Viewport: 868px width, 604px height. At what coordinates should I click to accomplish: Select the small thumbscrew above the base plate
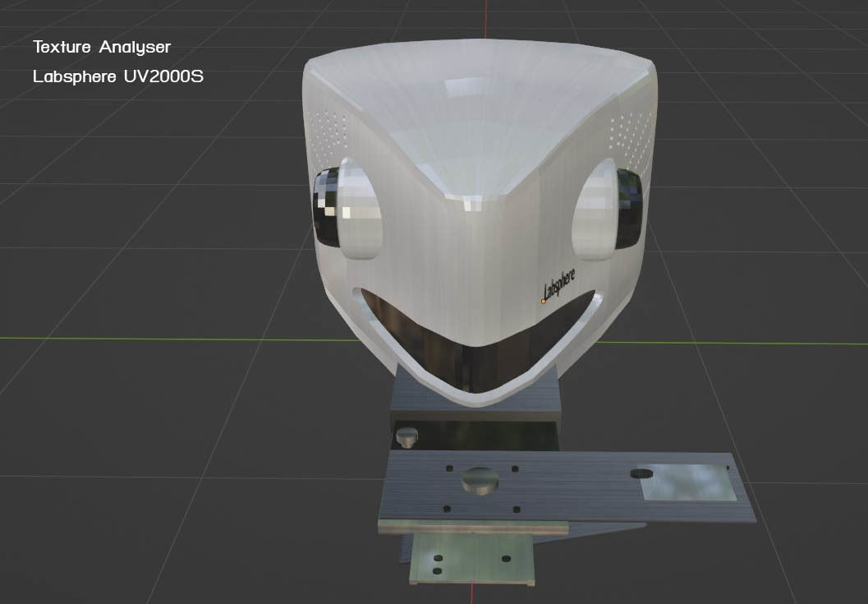(408, 436)
